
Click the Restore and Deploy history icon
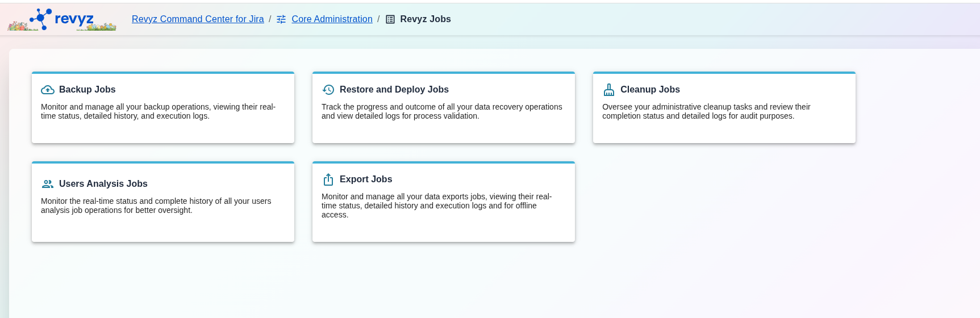328,90
